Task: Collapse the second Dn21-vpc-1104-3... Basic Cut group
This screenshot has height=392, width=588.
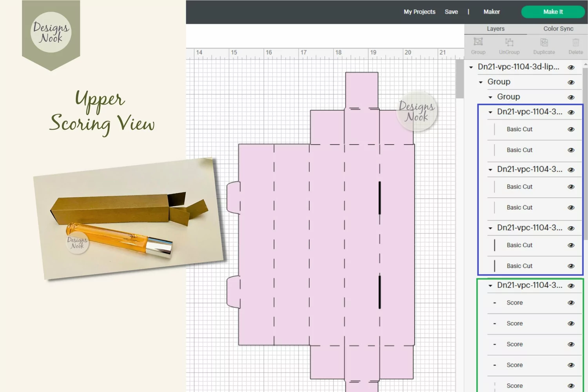Action: point(490,170)
